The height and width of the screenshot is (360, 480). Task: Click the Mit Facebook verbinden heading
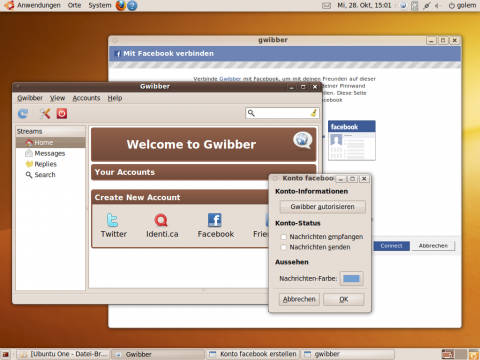click(x=168, y=53)
